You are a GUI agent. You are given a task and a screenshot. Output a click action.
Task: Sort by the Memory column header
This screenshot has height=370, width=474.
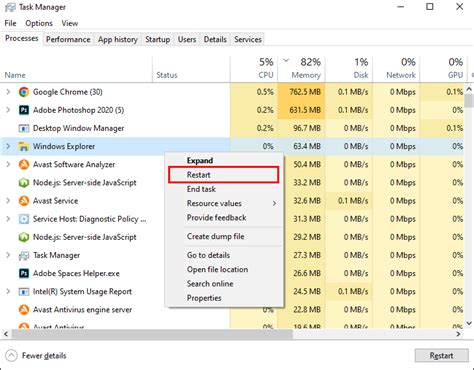[x=301, y=69]
